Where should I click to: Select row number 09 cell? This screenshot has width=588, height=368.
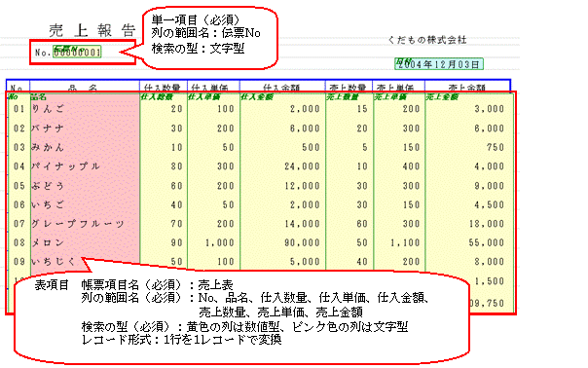point(19,262)
